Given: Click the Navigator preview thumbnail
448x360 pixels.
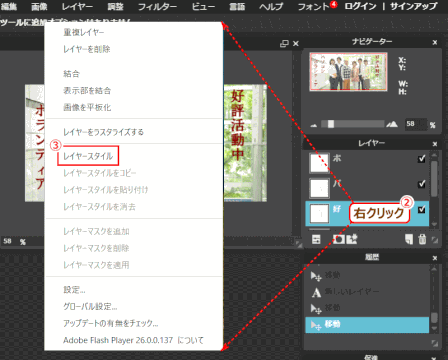Looking at the screenshot, I should point(348,71).
